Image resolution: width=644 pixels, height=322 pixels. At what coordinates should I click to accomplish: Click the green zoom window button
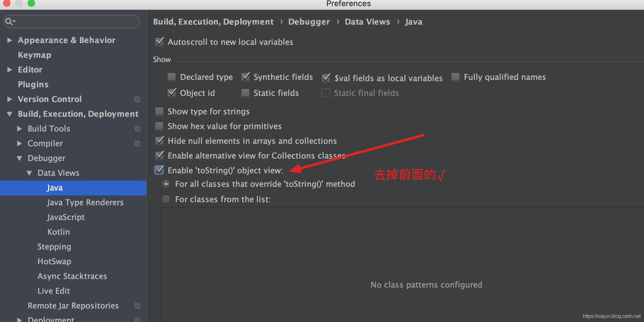tap(31, 3)
